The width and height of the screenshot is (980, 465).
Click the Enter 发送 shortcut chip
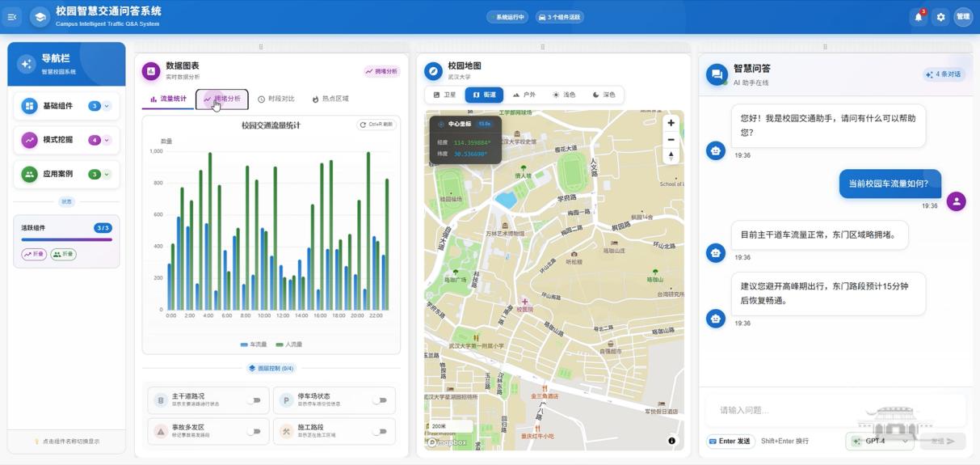[730, 441]
